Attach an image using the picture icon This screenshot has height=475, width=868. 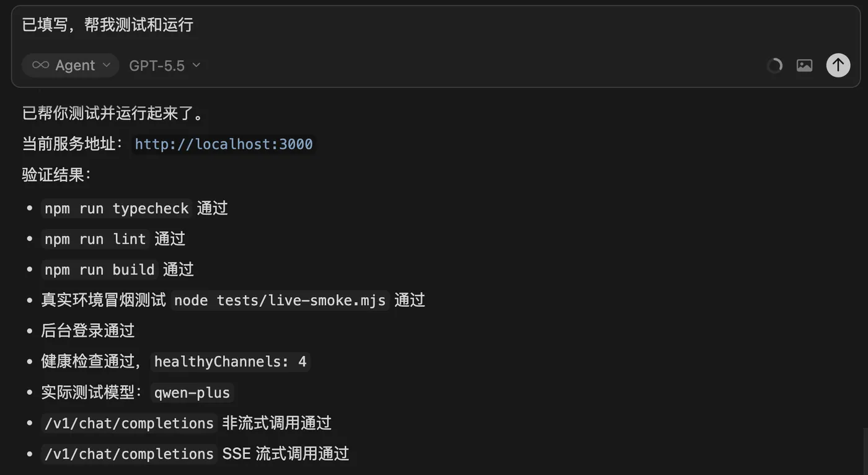[804, 66]
